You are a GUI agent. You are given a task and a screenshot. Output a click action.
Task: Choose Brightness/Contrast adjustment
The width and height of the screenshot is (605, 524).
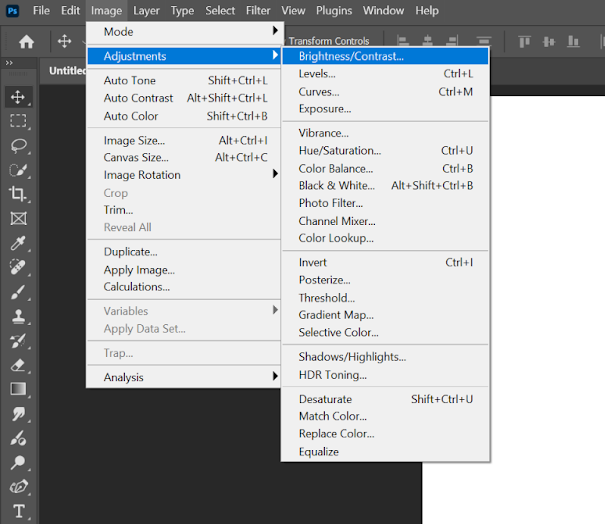[385, 56]
